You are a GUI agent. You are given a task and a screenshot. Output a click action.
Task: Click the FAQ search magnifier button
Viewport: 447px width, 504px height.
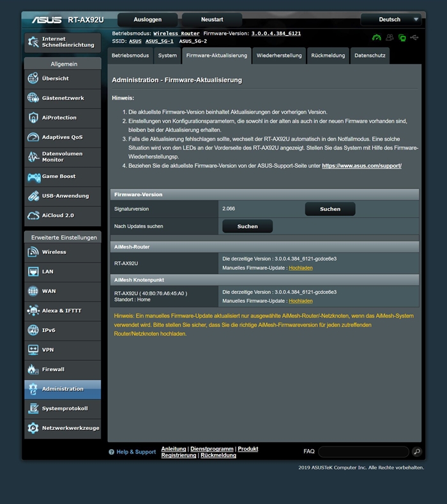417,452
